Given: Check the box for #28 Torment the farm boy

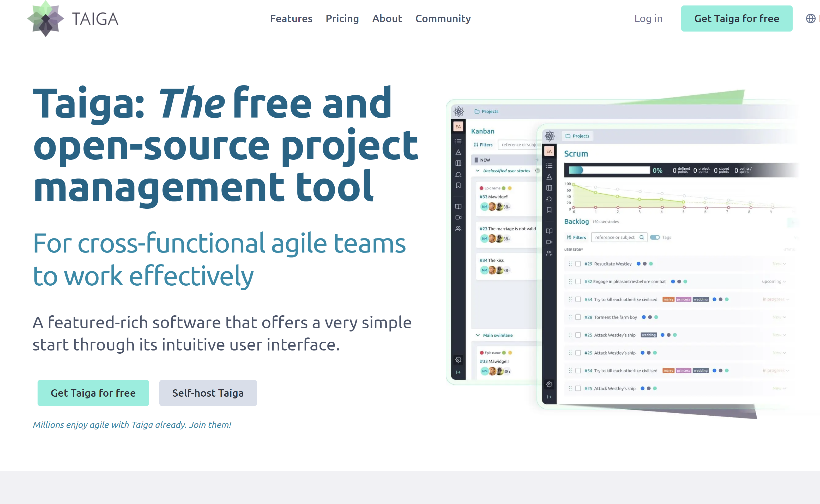Looking at the screenshot, I should [578, 317].
